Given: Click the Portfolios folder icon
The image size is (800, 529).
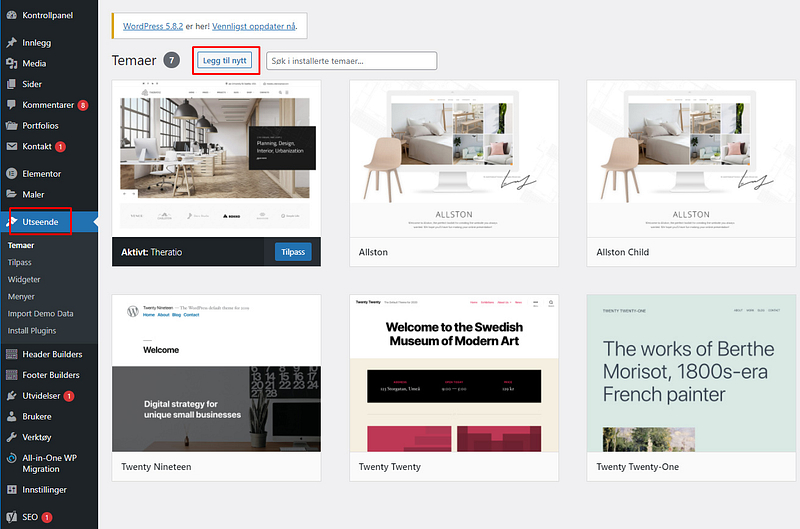Looking at the screenshot, I should [12, 125].
